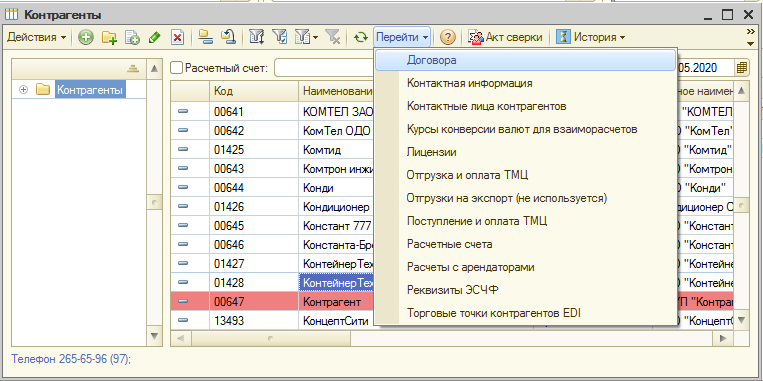Select the Контрагенты tree item label
This screenshot has width=763, height=381.
click(x=91, y=90)
